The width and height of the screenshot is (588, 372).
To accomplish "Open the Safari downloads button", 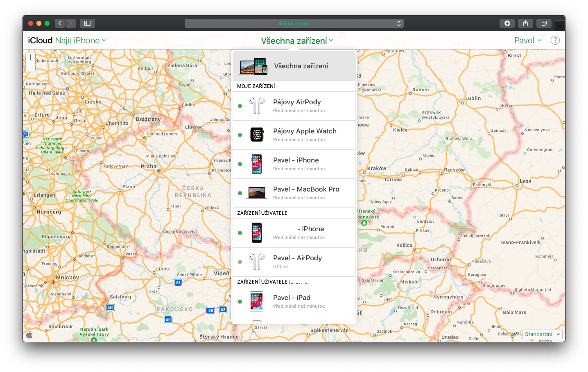I will 507,23.
